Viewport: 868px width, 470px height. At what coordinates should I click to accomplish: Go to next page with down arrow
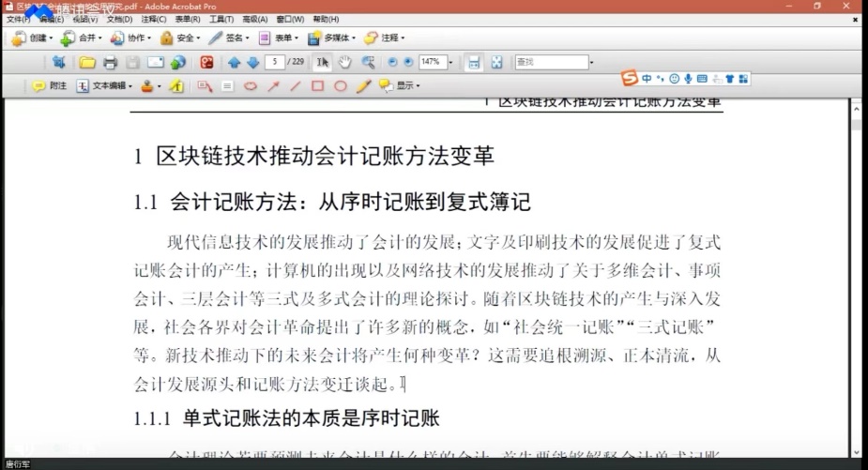[252, 63]
